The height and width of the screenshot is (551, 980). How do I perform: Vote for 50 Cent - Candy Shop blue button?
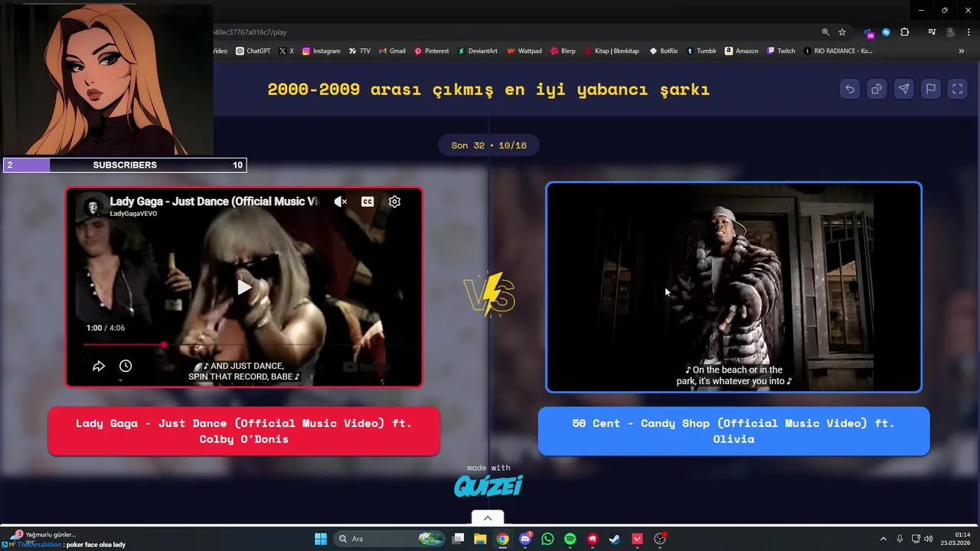tap(733, 431)
